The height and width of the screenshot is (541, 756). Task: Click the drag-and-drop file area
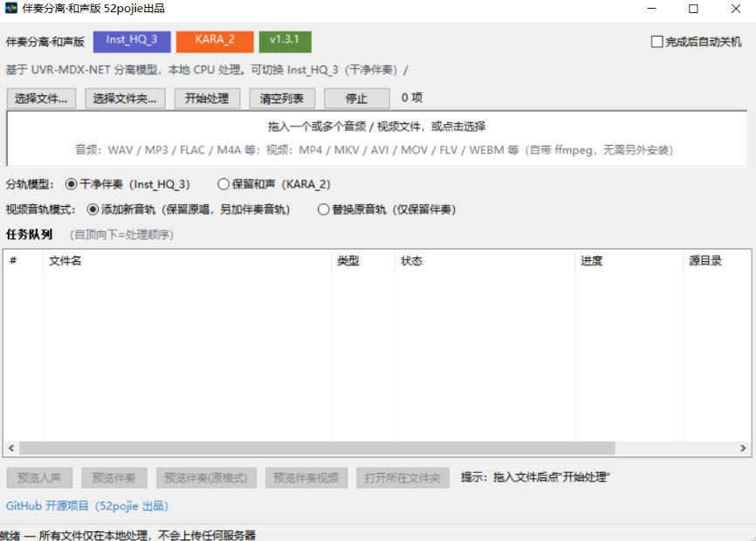pyautogui.click(x=377, y=138)
